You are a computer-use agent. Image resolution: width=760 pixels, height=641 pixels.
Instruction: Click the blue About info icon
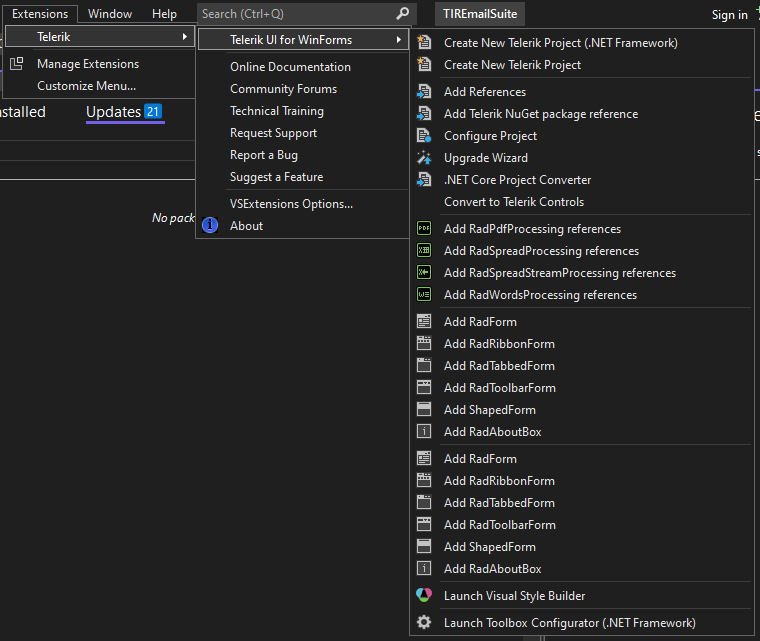coord(210,226)
